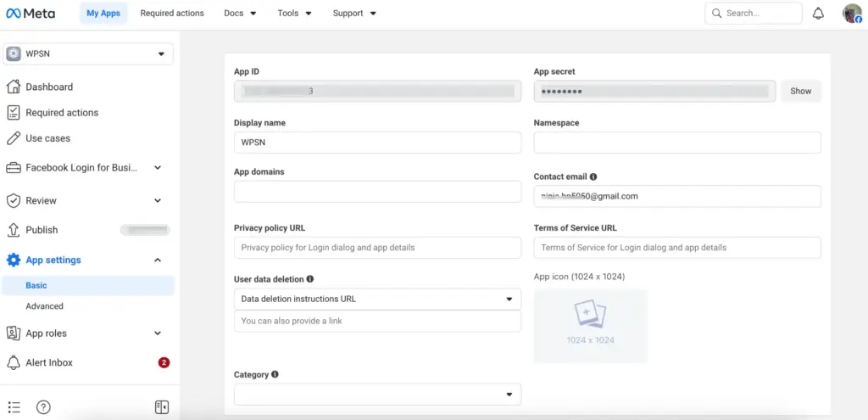Open Publish in the sidebar
The width and height of the screenshot is (868, 420).
pos(42,230)
